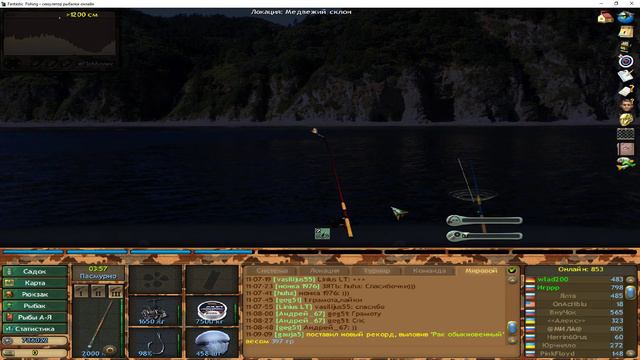The height and width of the screenshot is (360, 640).
Task: Click the hook slot showing 98%
Action: (x=155, y=343)
